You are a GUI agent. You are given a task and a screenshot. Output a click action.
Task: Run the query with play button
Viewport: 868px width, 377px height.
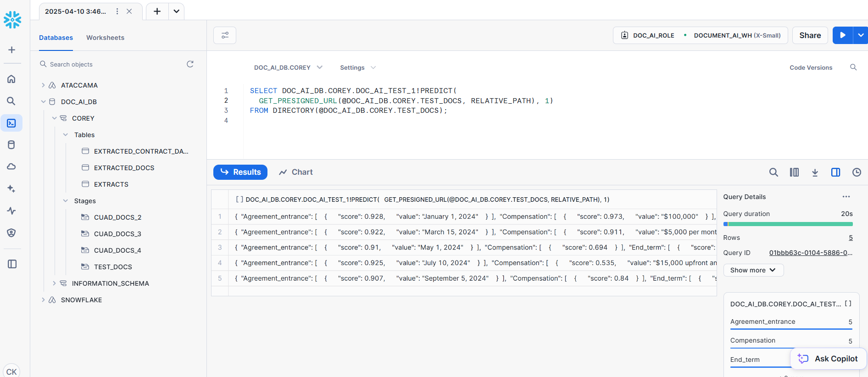(x=843, y=35)
